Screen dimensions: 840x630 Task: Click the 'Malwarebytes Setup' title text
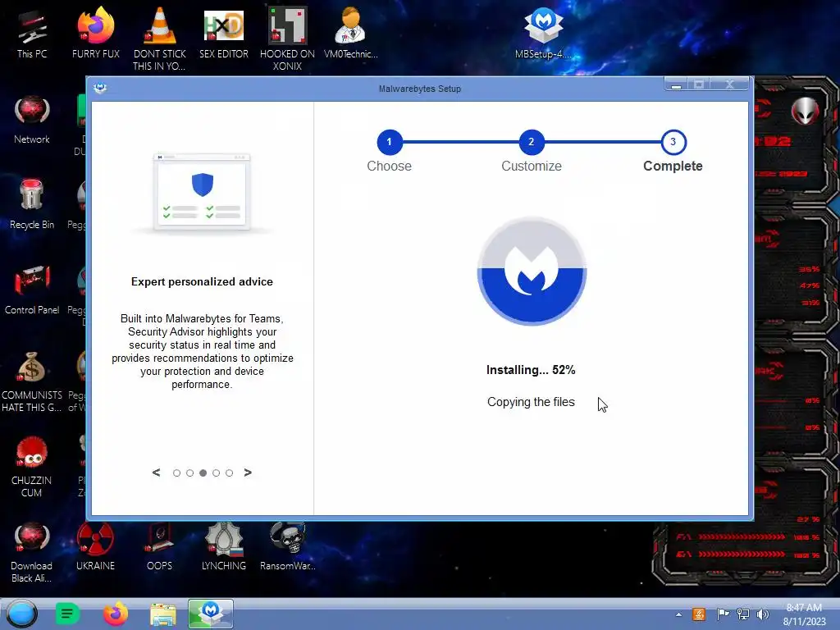[x=419, y=89]
